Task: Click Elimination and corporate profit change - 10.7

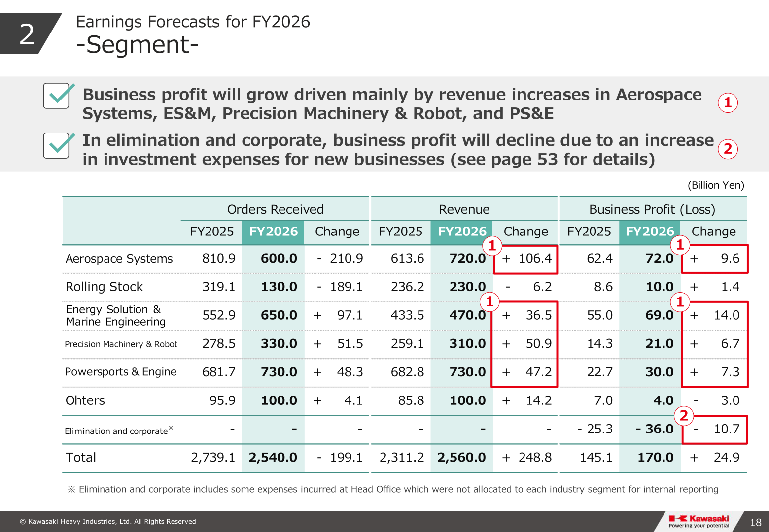Action: 716,429
